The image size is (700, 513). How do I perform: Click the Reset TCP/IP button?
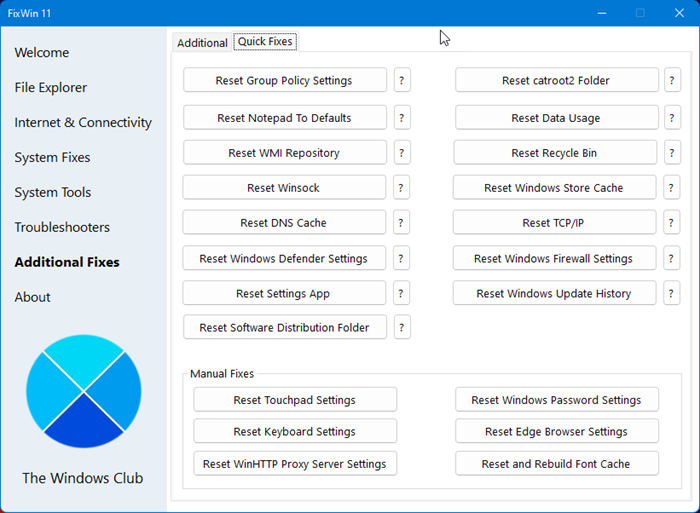[554, 222]
